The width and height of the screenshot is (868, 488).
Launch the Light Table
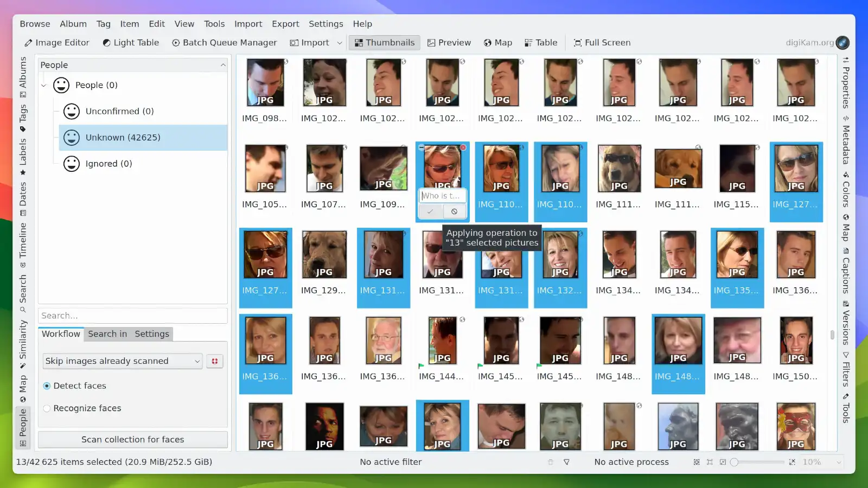click(x=131, y=42)
